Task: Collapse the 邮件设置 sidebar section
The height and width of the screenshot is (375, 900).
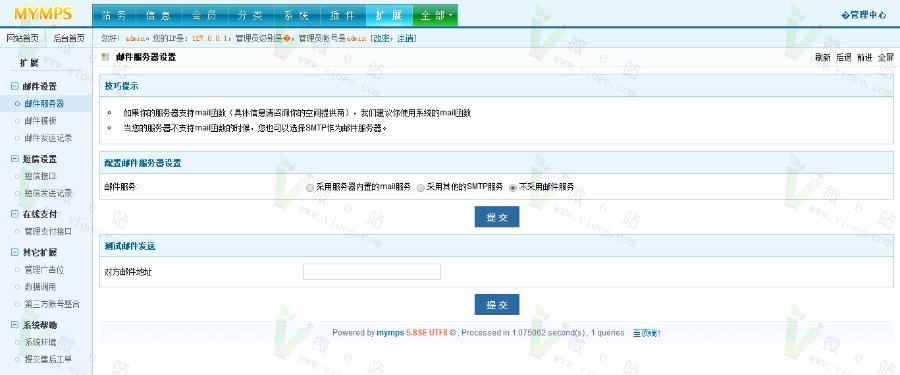Action: 15,86
